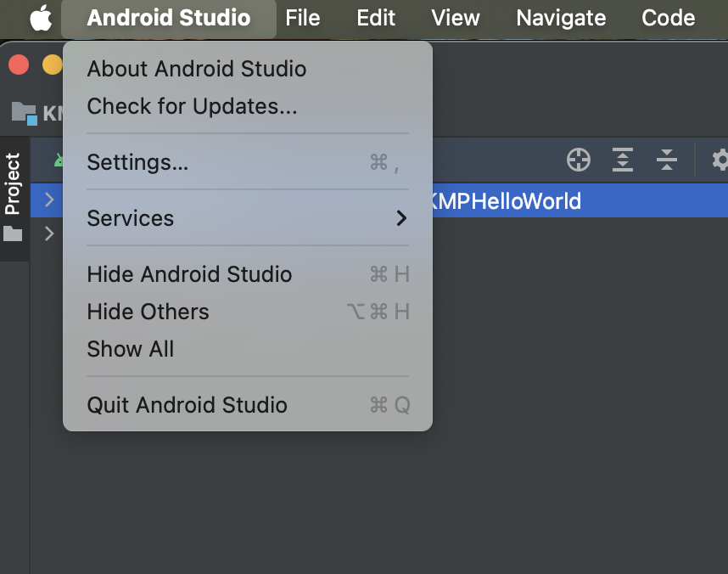Click the Select Opened File target icon
The height and width of the screenshot is (574, 728).
[578, 160]
